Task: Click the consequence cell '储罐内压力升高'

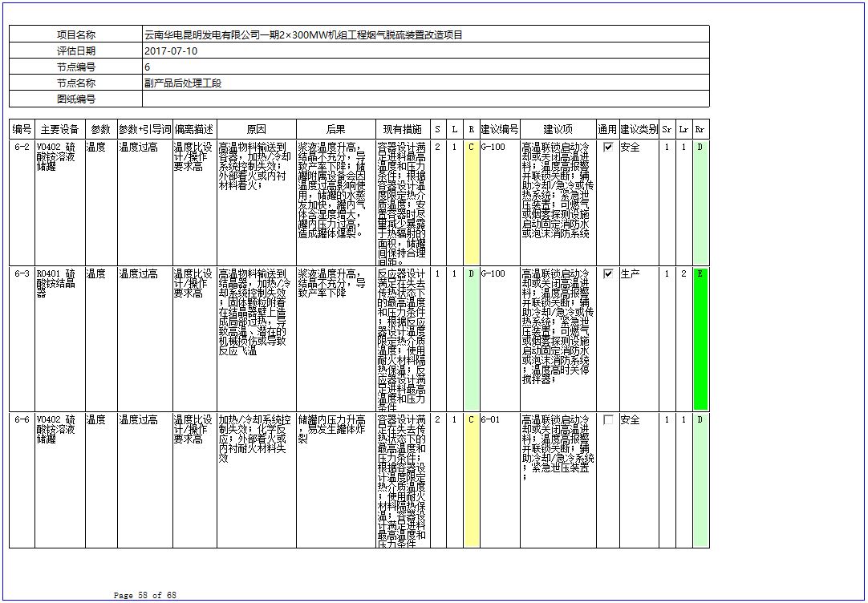Action: tap(336, 480)
